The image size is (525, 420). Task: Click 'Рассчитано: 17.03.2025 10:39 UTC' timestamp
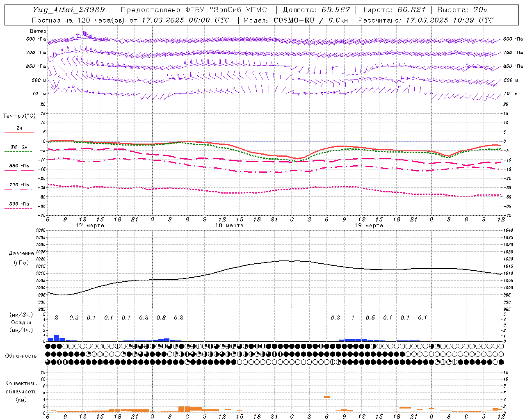[426, 20]
